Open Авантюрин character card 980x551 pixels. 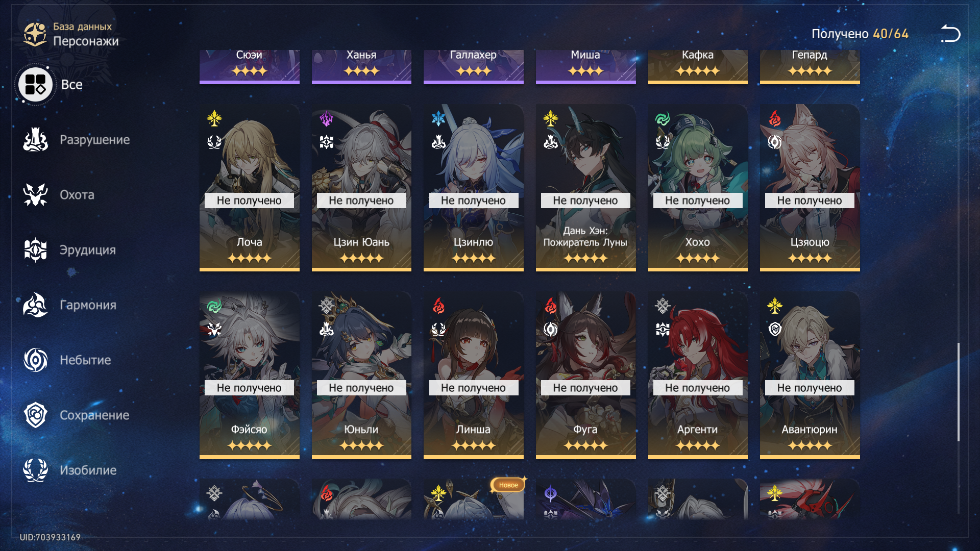[810, 375]
